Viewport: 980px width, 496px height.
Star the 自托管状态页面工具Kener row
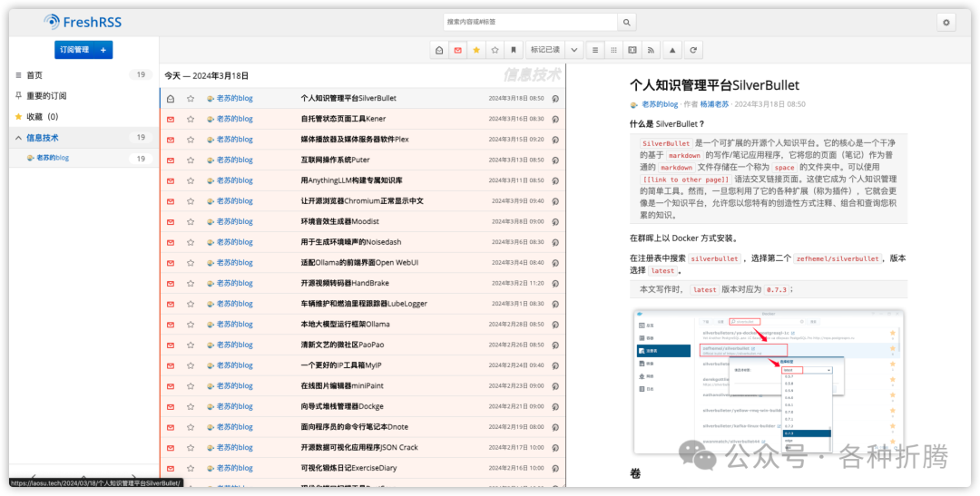coord(191,120)
